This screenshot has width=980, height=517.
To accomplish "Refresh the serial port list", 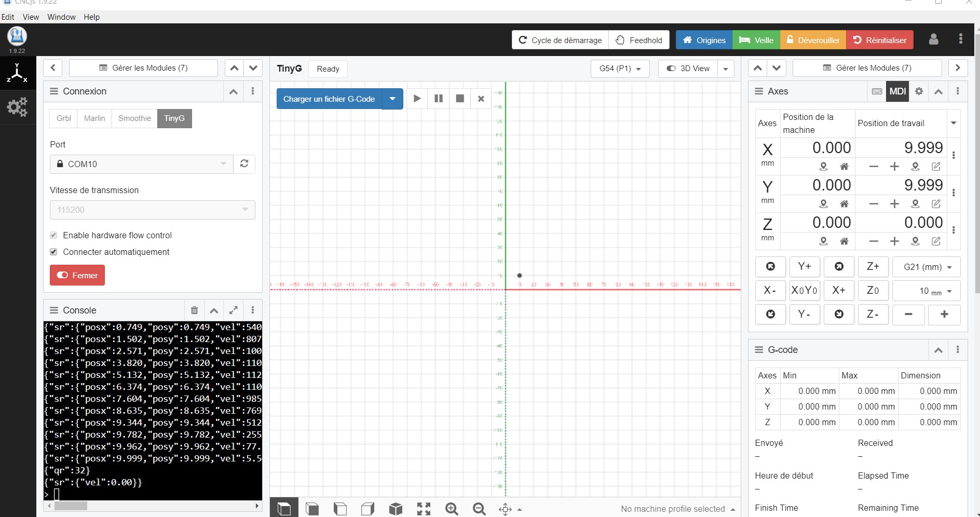I will [x=244, y=164].
